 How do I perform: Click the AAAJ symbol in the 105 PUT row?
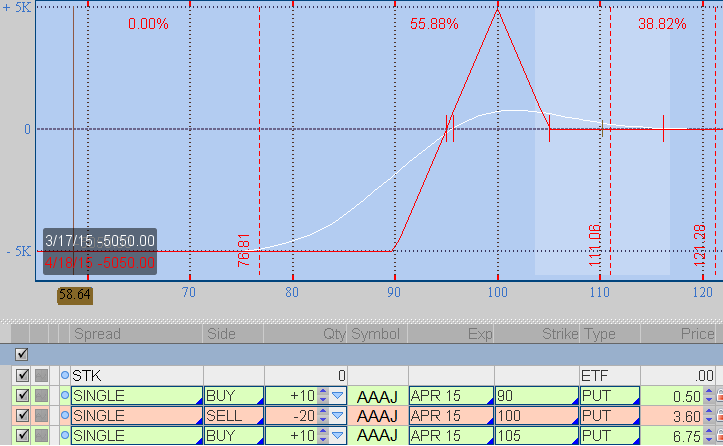(377, 436)
